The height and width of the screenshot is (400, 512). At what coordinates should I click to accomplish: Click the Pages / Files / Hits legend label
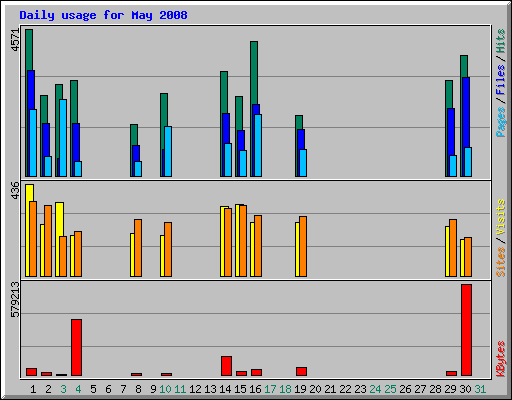500,83
